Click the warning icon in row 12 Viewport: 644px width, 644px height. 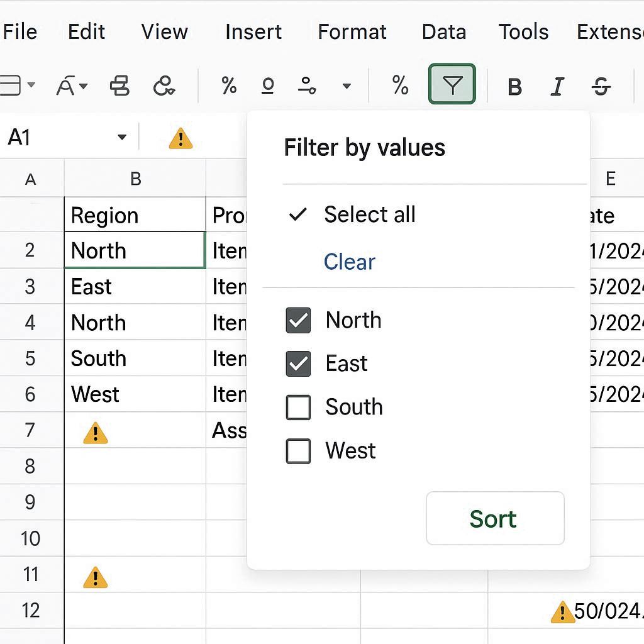click(562, 613)
